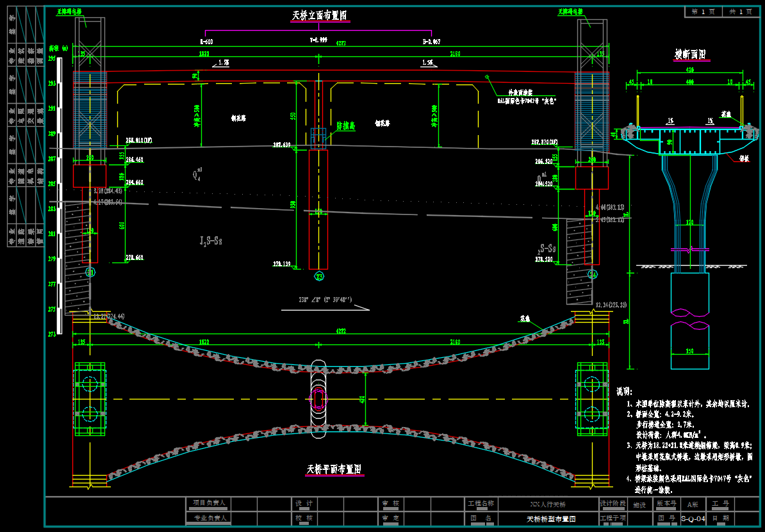Select the 天桥平面布置图 plan title
765x532 pixels.
[334, 469]
